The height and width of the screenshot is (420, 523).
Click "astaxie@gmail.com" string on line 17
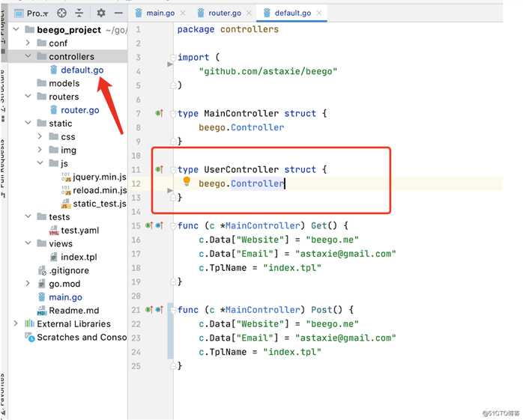tap(345, 254)
